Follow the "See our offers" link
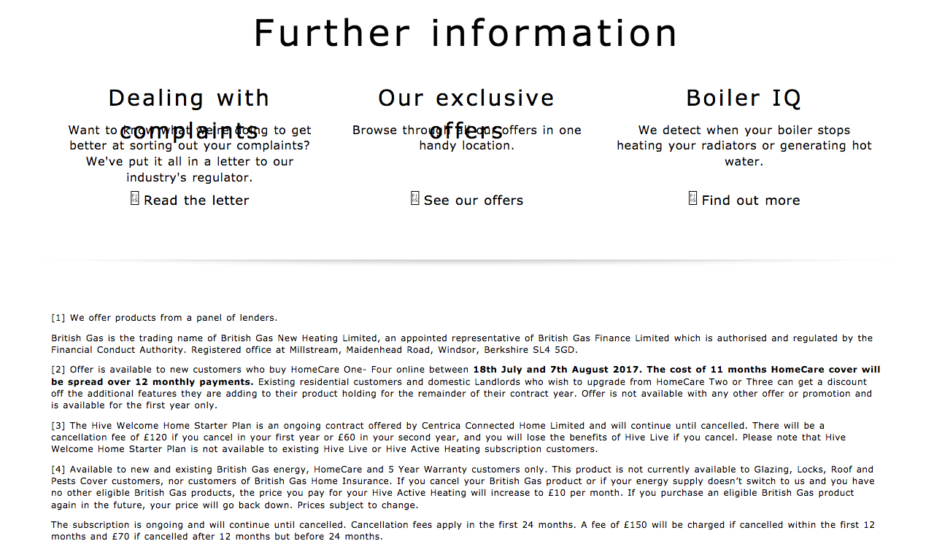This screenshot has width=934, height=560. (x=474, y=201)
